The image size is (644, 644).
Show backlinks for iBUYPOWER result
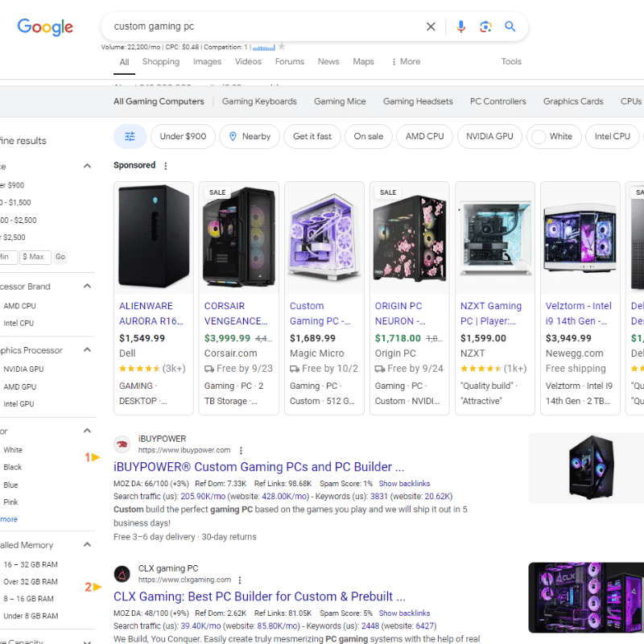(x=404, y=484)
